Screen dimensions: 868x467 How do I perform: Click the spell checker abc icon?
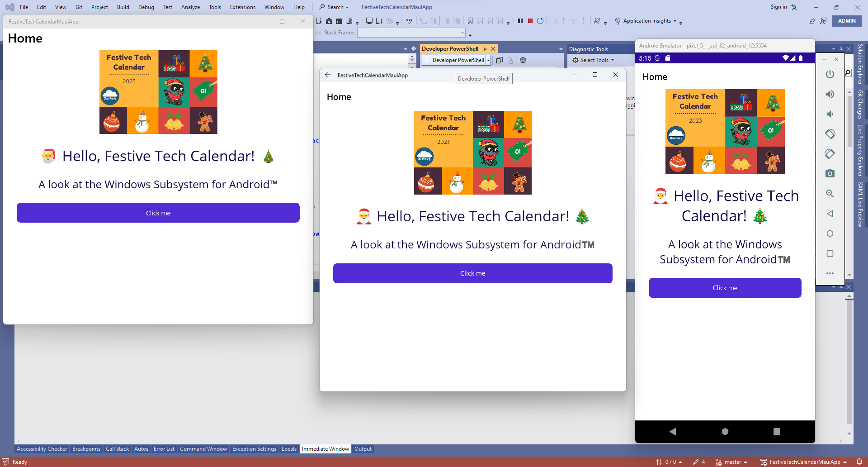410,21
